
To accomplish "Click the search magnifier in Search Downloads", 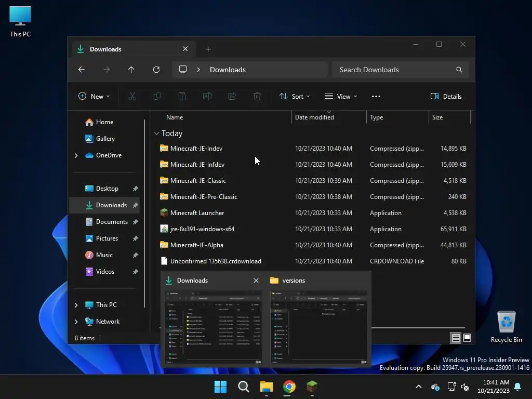I will (459, 70).
